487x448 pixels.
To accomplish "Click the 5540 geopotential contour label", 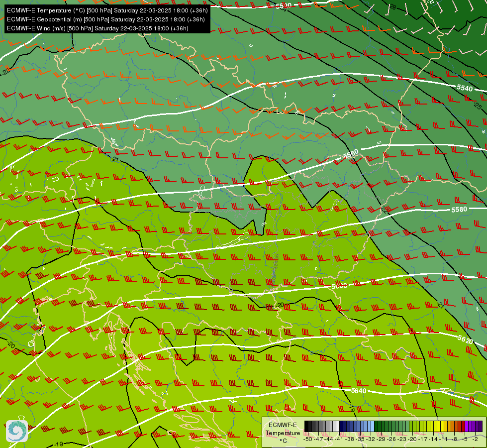I will coord(465,88).
